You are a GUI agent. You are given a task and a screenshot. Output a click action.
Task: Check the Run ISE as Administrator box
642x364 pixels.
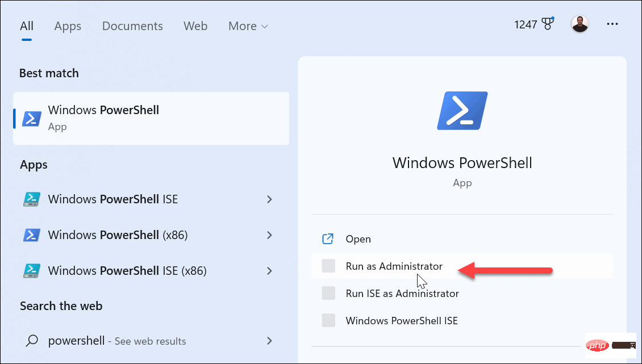coord(328,293)
